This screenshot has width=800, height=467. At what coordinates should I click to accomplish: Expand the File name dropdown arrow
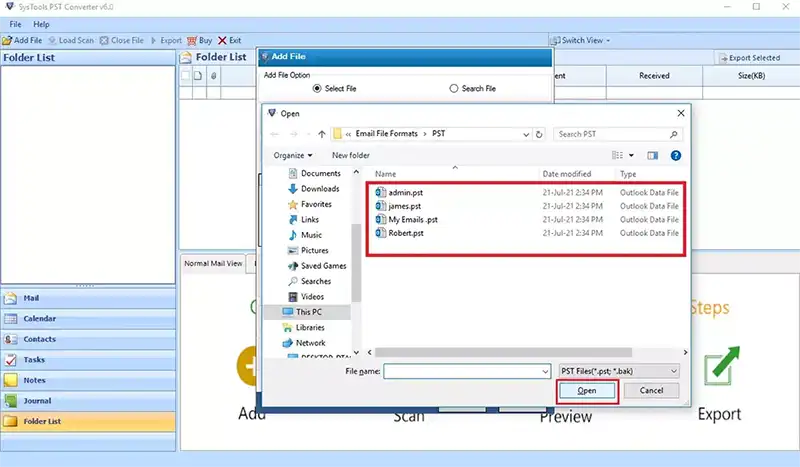point(545,372)
